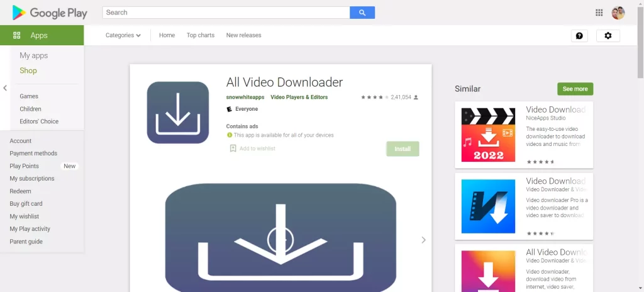The image size is (644, 292).
Task: Open Video Downloader Pro blue icon thumbnail
Action: 488,206
